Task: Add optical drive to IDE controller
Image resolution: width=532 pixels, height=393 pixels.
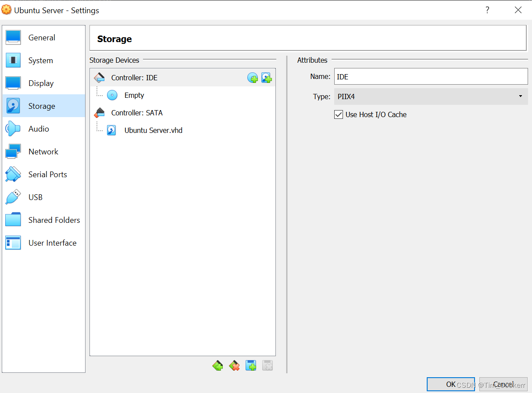Action: click(253, 78)
